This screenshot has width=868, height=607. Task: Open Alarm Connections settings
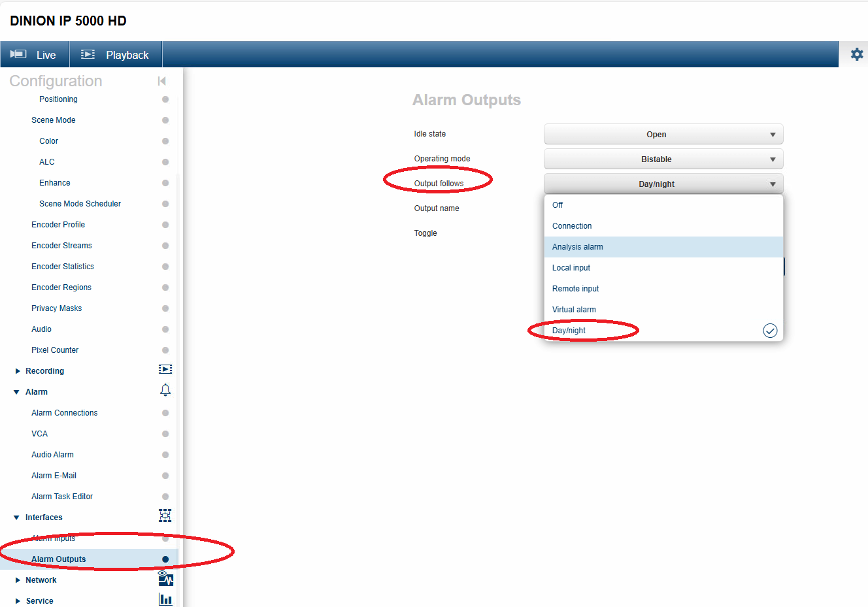click(x=65, y=413)
